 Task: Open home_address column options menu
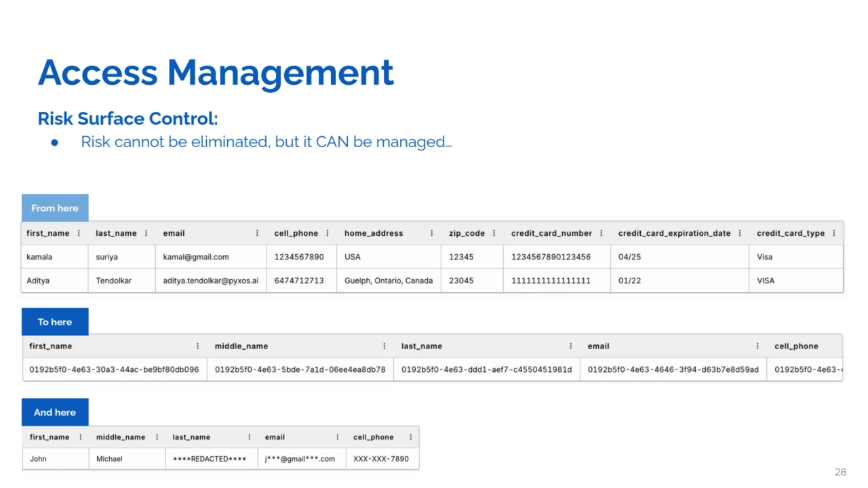pyautogui.click(x=431, y=233)
